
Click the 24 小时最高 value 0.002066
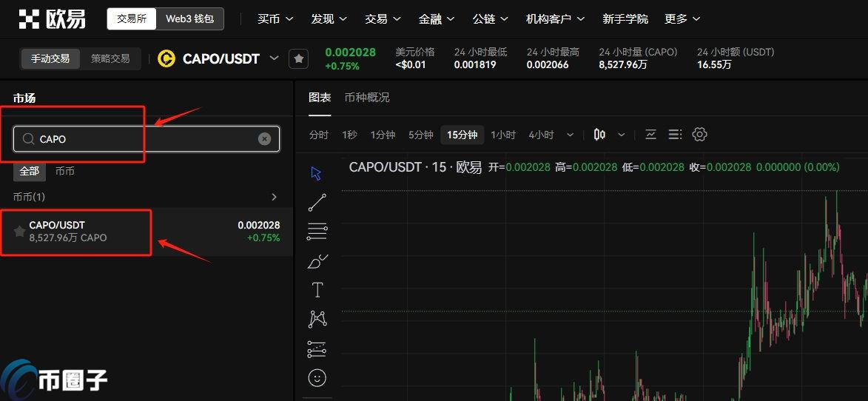point(548,64)
